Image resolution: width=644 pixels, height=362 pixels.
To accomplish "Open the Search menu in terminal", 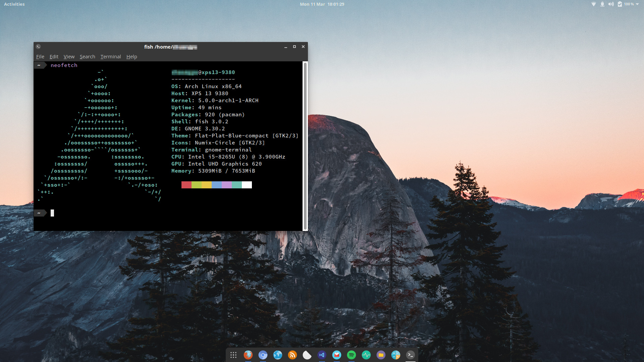I will tap(88, 57).
